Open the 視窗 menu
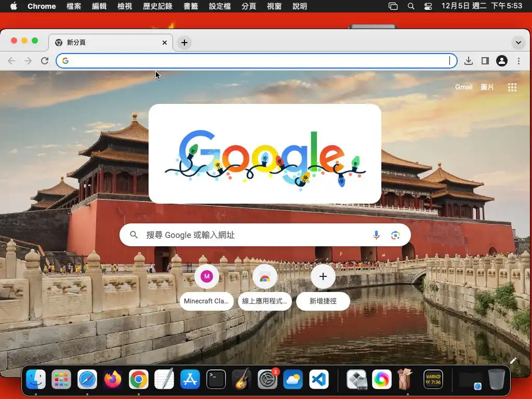Screen dimensions: 532x399 coord(274,6)
